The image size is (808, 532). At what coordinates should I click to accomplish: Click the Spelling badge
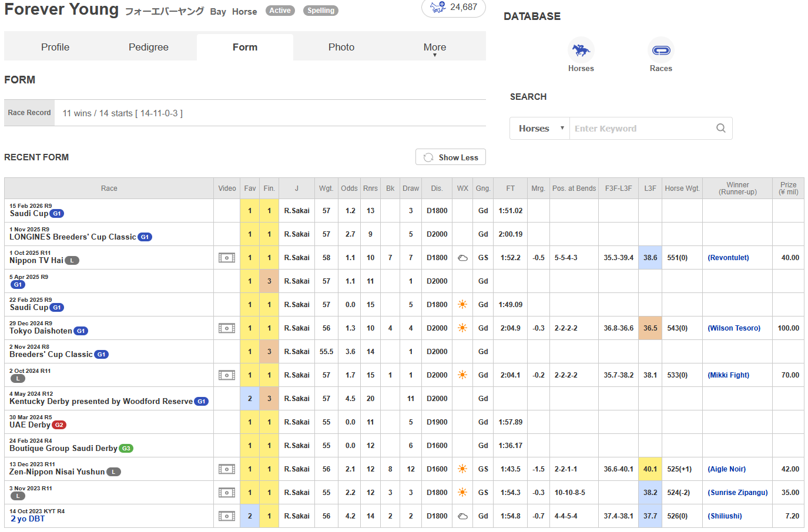[321, 11]
